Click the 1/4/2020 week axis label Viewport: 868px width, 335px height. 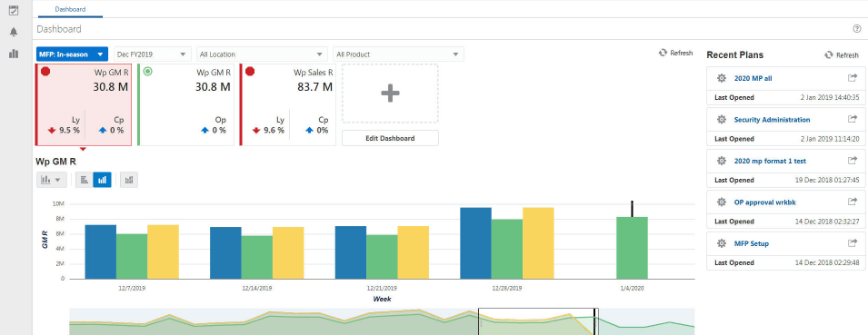(x=633, y=289)
